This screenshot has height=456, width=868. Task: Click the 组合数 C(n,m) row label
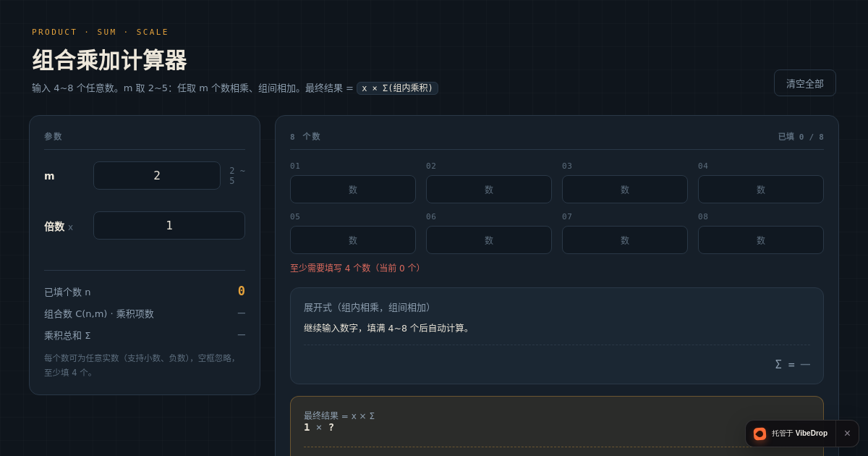coord(99,314)
